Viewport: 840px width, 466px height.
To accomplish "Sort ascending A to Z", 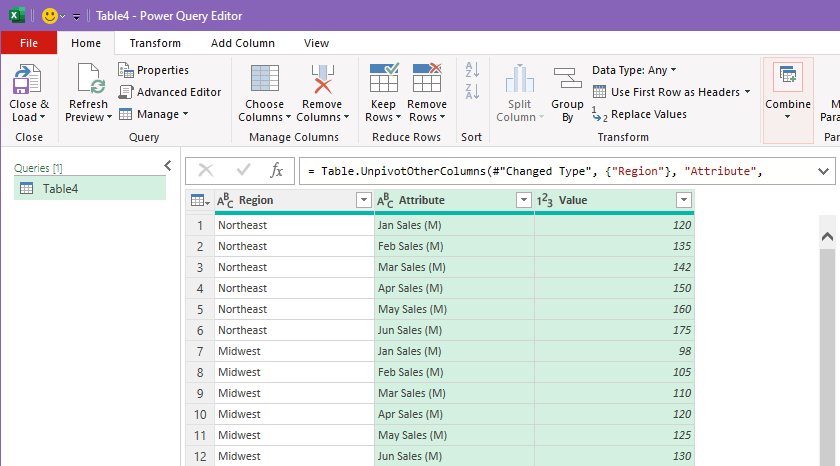I will tap(472, 70).
